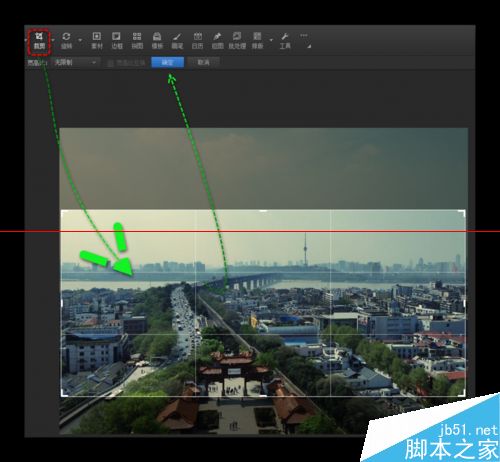Expand the arrow beside the Layout tool

pos(271,40)
